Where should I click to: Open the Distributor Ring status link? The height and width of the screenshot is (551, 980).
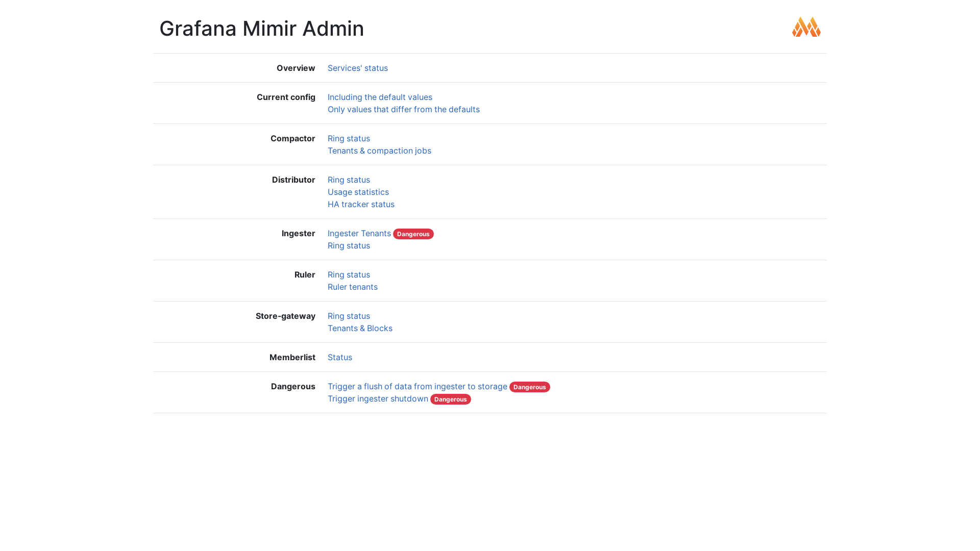click(x=349, y=180)
